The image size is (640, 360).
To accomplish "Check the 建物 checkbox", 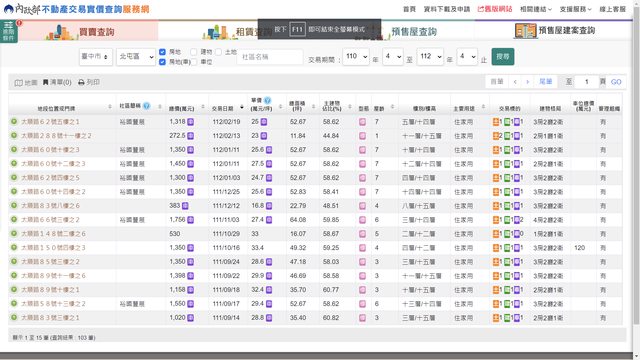I will [194, 52].
